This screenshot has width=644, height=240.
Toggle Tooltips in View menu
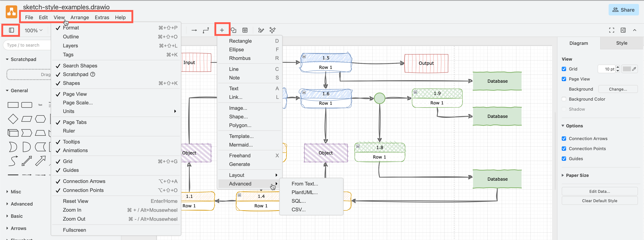[116, 142]
